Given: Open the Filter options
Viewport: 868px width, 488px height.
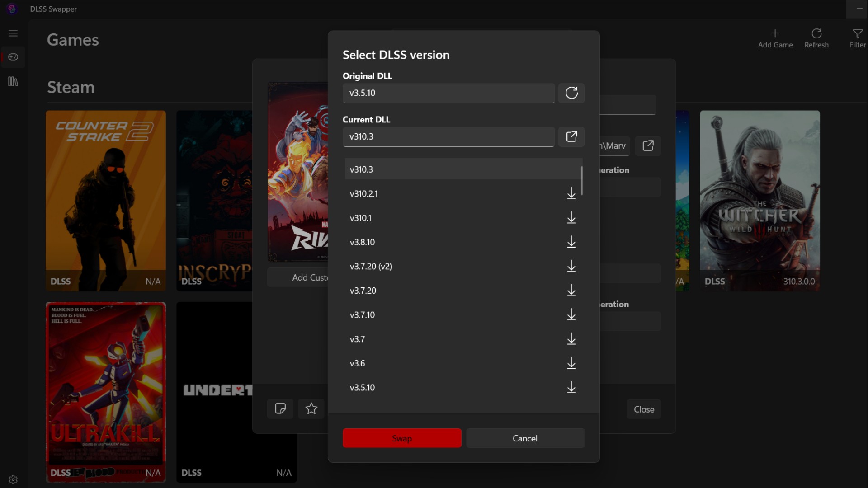Looking at the screenshot, I should coord(858,39).
